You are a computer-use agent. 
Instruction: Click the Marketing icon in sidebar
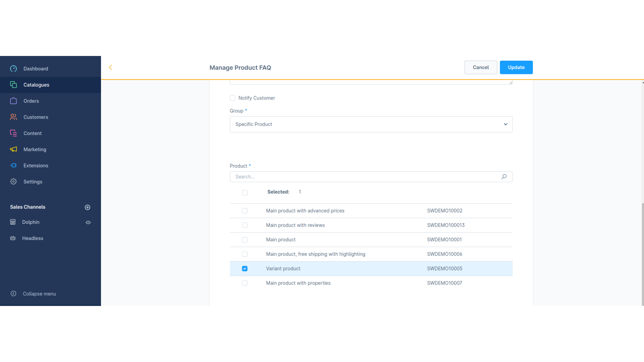pyautogui.click(x=13, y=149)
